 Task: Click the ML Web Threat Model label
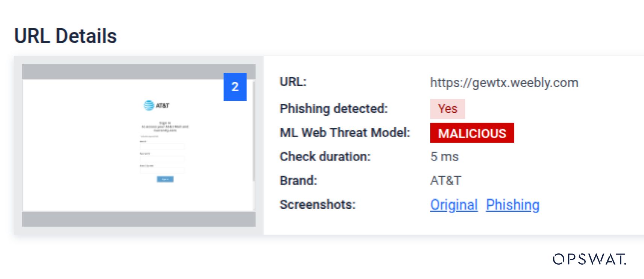(345, 133)
